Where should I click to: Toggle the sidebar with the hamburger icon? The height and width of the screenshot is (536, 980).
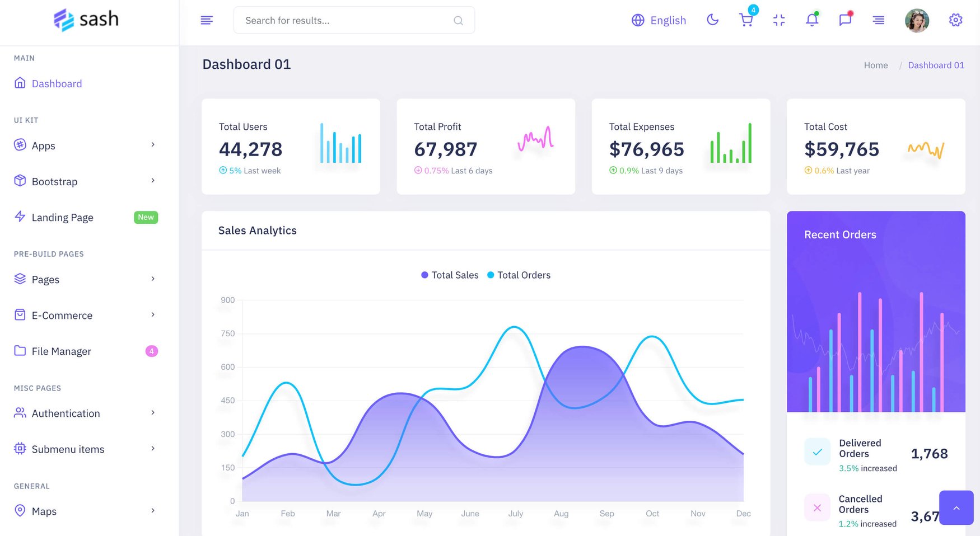click(207, 20)
